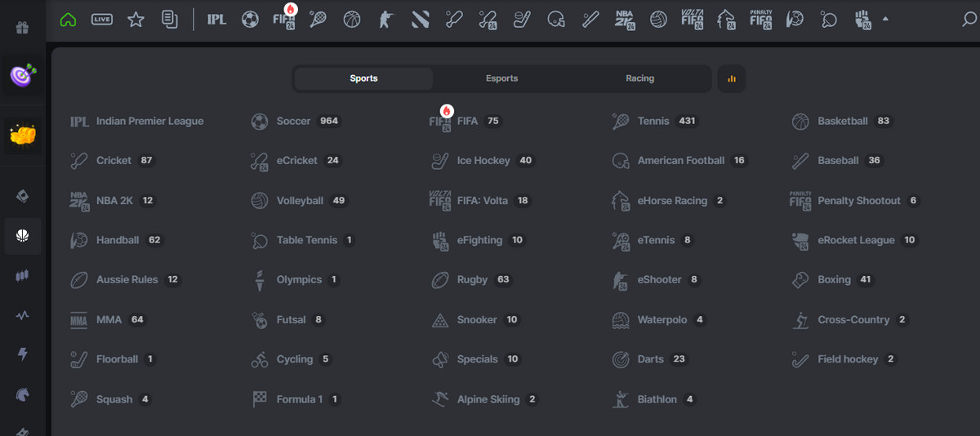Choose Penalty Shootout from sports list

(x=858, y=201)
